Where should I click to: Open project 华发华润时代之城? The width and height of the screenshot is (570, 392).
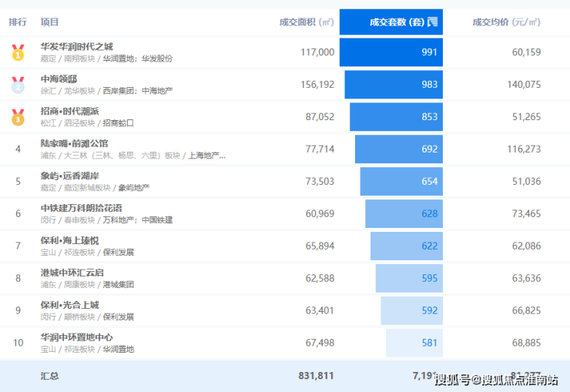click(x=77, y=46)
